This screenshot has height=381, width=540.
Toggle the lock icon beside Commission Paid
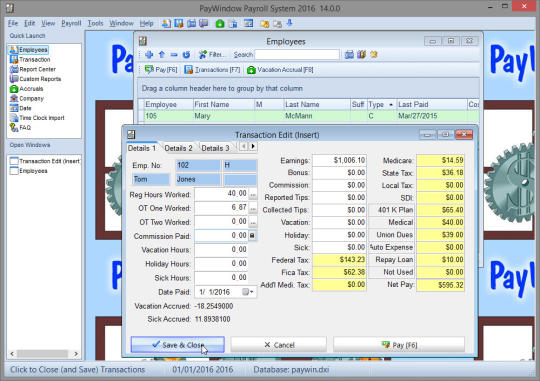pyautogui.click(x=252, y=236)
